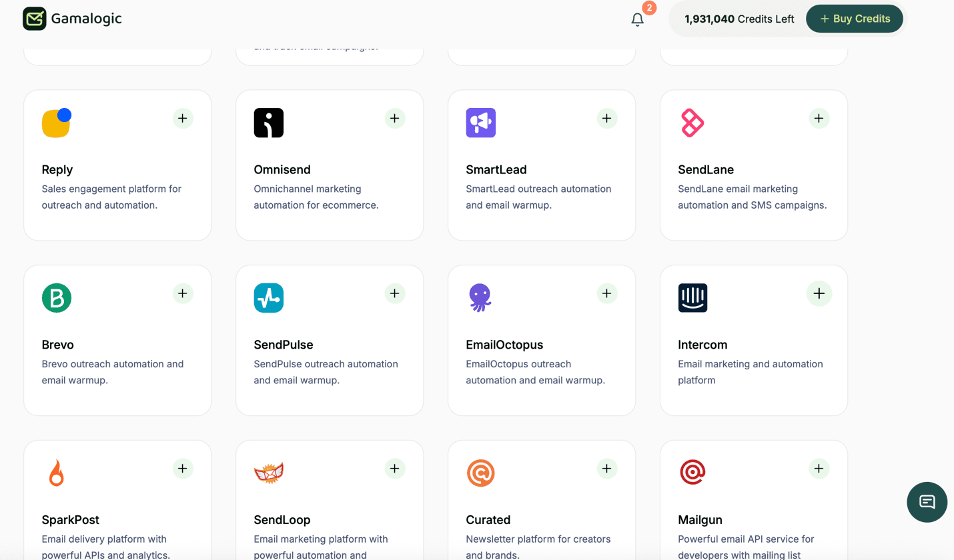Select the Brevo card title
954x560 pixels.
pos(58,345)
